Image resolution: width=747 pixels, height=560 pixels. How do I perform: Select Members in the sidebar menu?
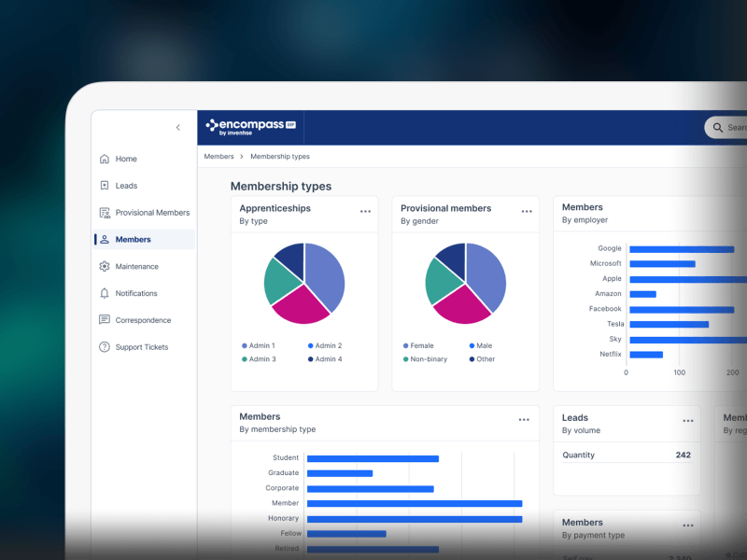[x=133, y=240]
